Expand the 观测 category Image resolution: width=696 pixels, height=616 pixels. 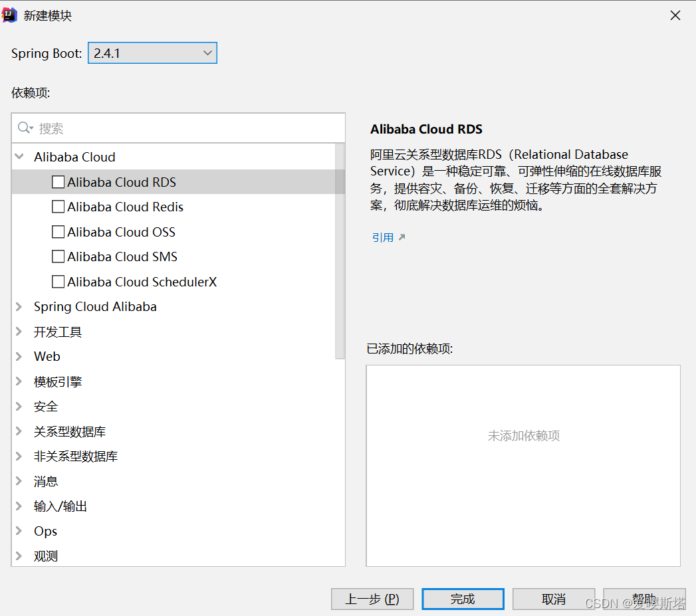click(x=19, y=556)
